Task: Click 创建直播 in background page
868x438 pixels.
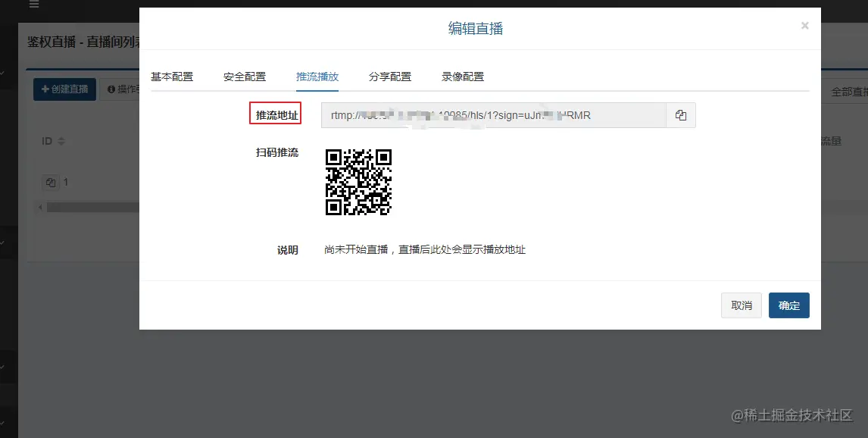Action: click(65, 89)
